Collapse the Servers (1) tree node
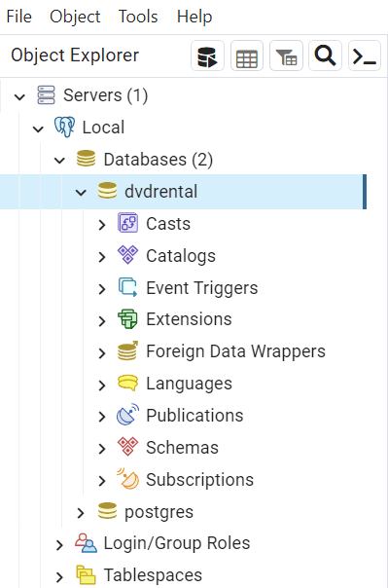Screen dimensions: 388x588 point(19,96)
